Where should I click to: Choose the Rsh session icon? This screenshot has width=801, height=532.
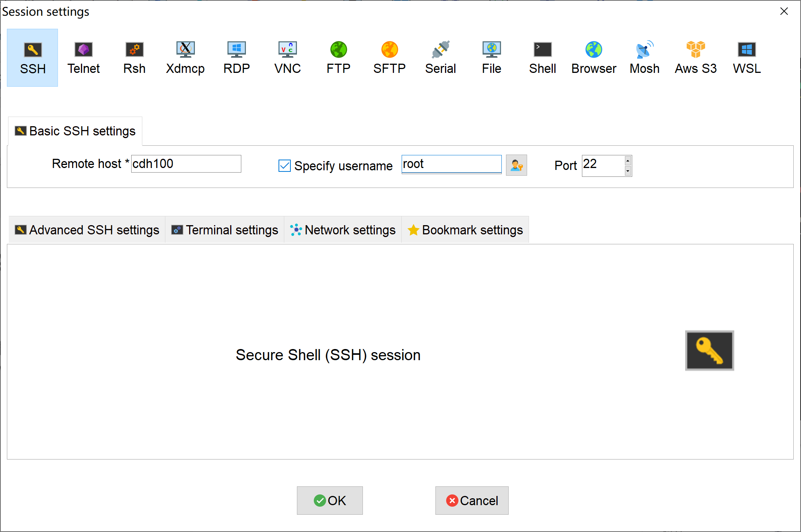pos(135,58)
